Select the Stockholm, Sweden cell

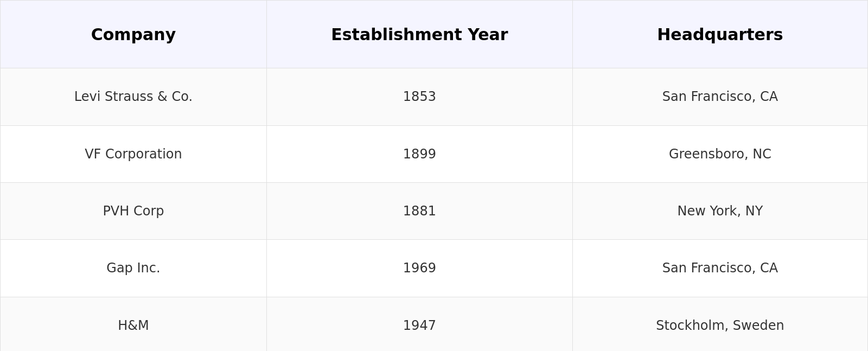720,326
